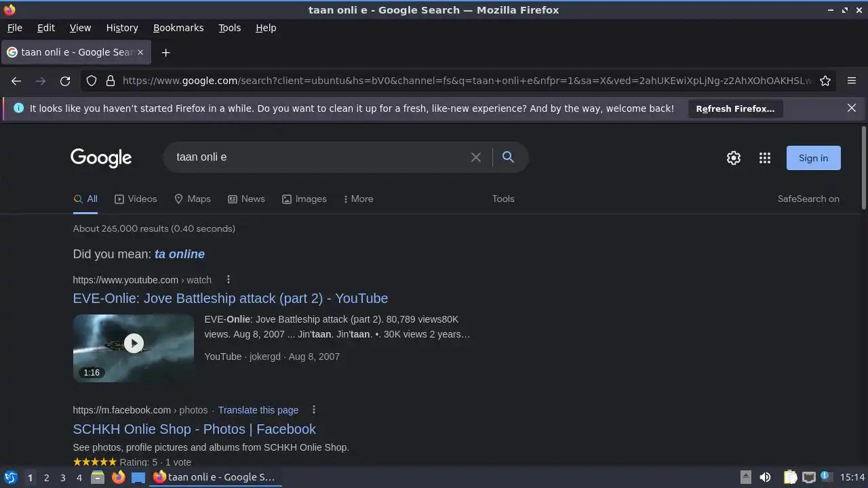Clear the Google search box text
The image size is (868, 488).
pyautogui.click(x=476, y=157)
